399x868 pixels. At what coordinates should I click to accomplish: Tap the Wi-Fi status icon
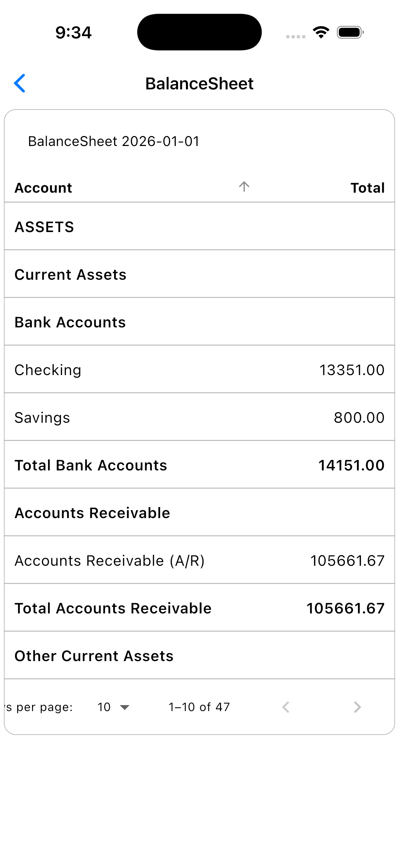coord(321,32)
